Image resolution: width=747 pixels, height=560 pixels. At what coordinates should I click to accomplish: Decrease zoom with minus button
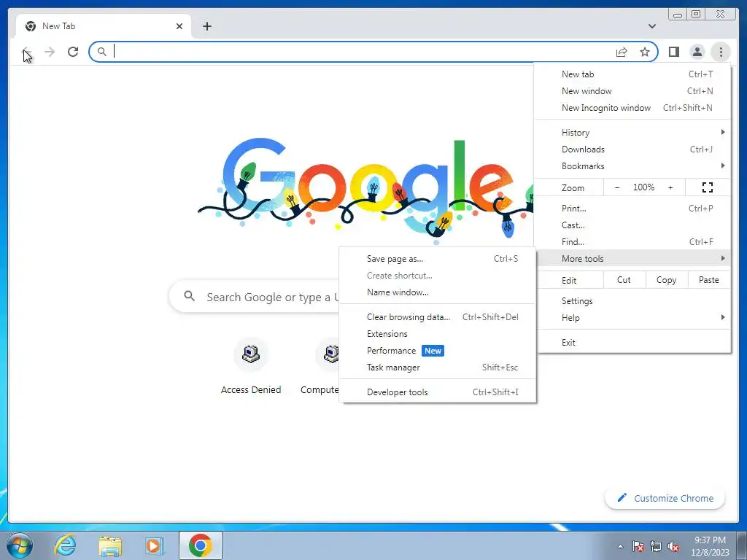[x=617, y=187]
